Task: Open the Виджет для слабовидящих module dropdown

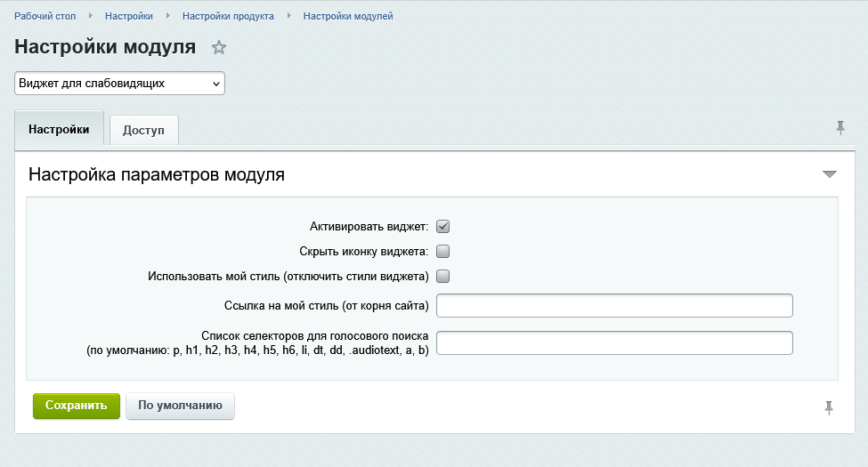Action: (119, 84)
